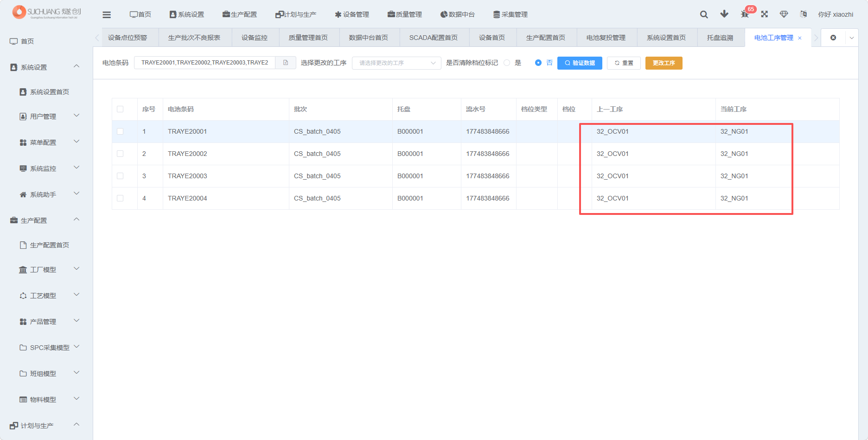Open 计划与生产 top navigation menu

point(296,14)
